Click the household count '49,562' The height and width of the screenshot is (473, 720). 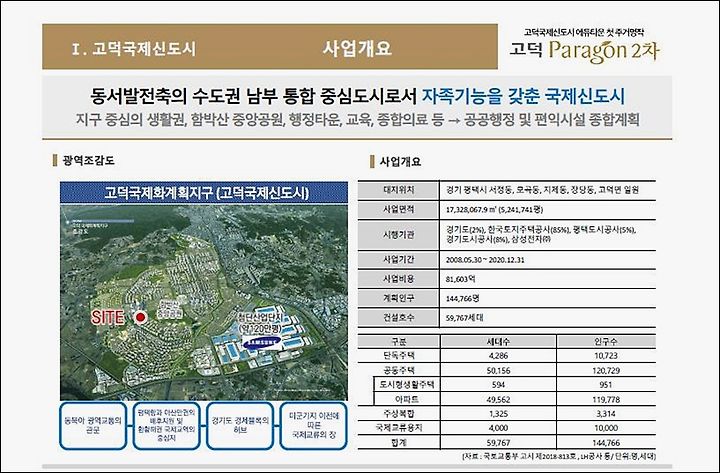click(498, 400)
